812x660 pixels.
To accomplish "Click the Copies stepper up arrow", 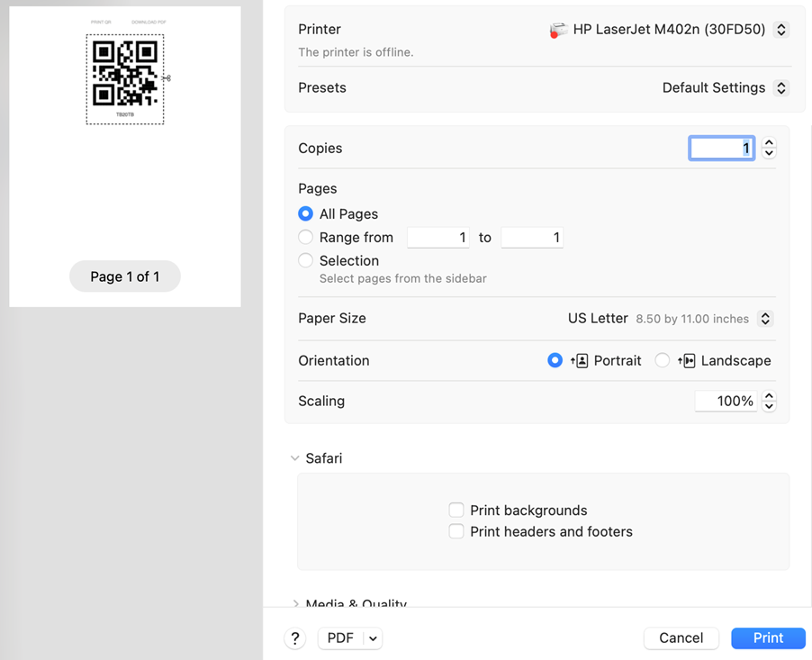I will coord(769,142).
